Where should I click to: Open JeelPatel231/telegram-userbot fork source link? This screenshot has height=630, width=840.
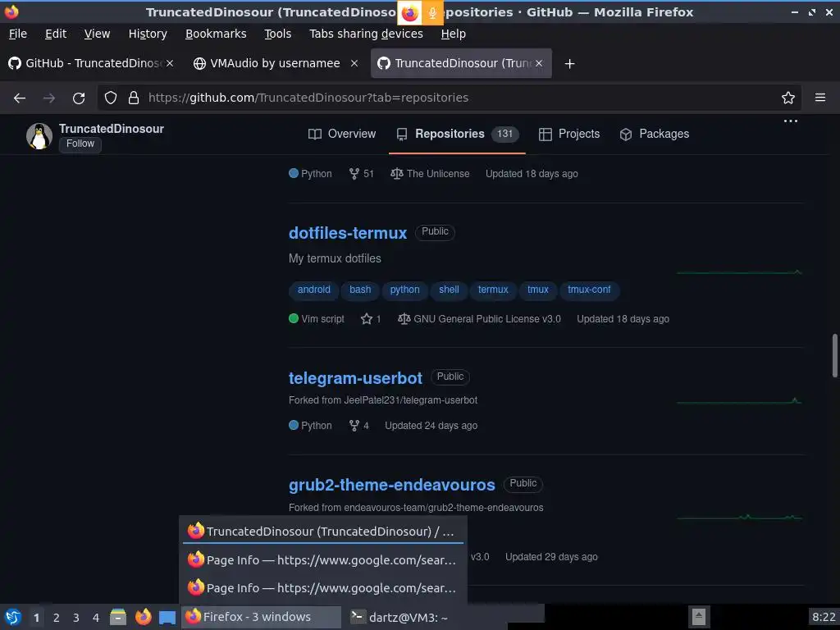410,400
